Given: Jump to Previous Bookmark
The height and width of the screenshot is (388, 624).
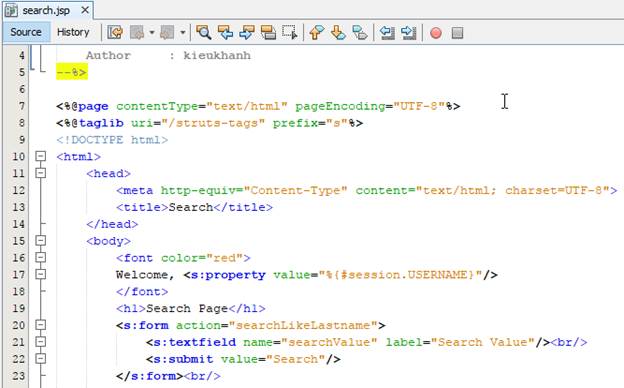Looking at the screenshot, I should 317,32.
